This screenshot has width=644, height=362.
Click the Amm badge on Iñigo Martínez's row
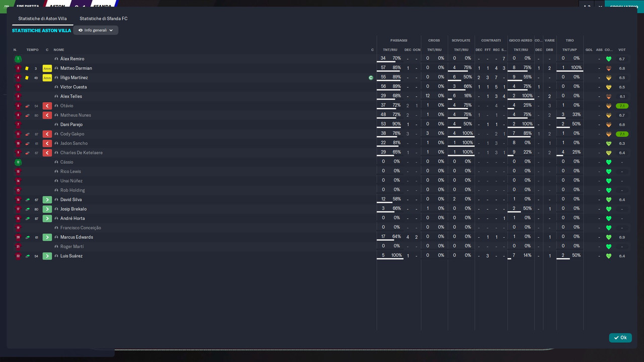(x=47, y=78)
